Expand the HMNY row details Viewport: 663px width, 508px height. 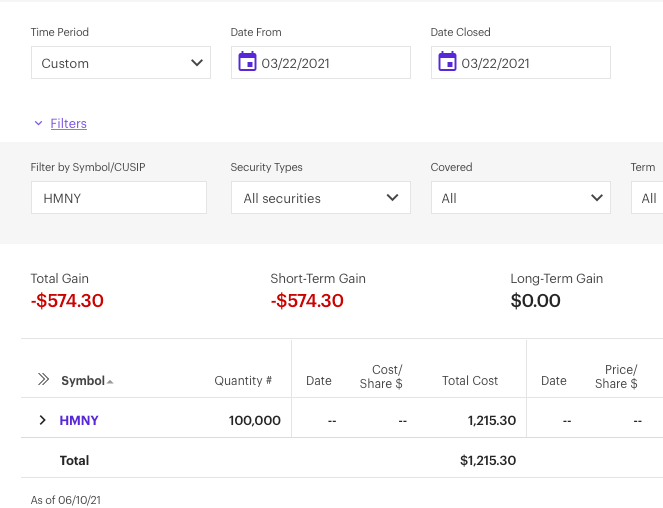pos(42,420)
